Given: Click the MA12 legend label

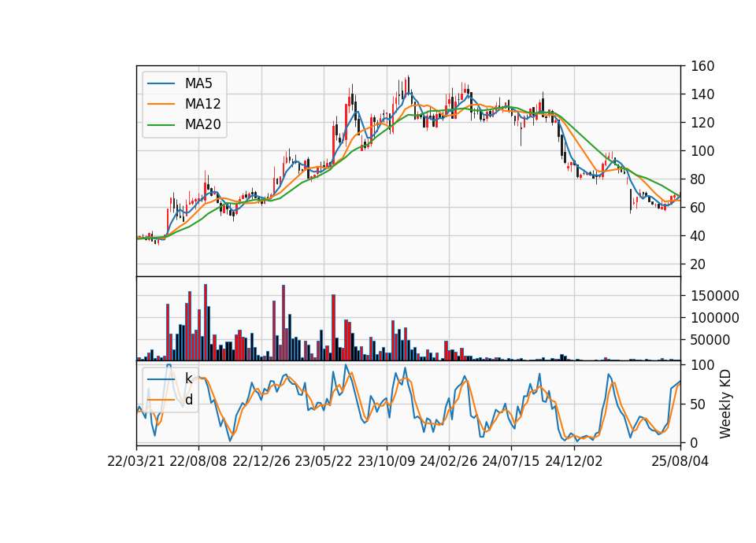Looking at the screenshot, I should [202, 104].
